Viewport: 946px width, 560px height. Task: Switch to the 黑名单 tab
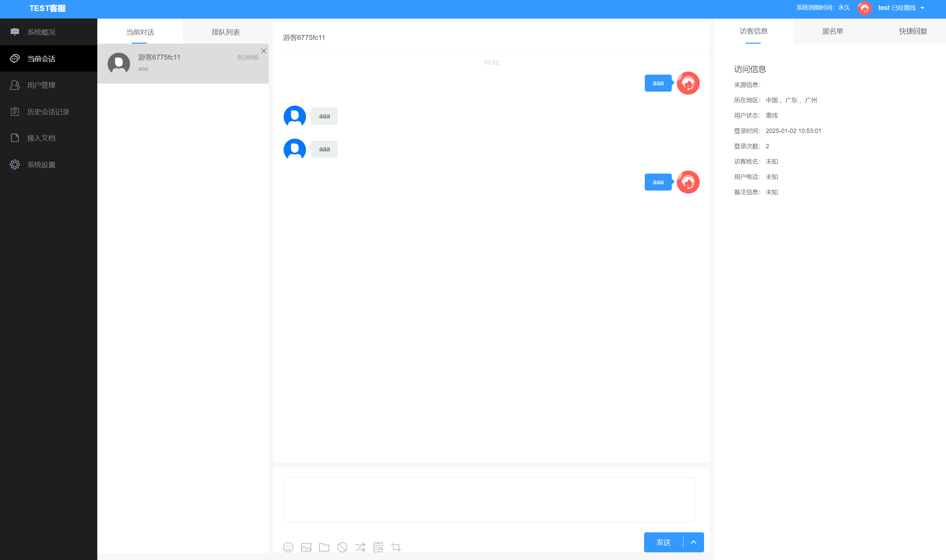pyautogui.click(x=832, y=31)
